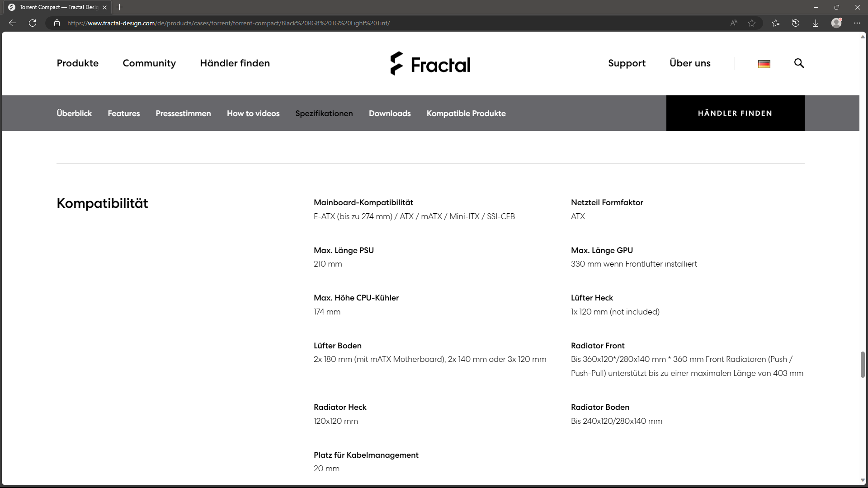Click the browser back arrow
The width and height of the screenshot is (868, 488).
tap(13, 23)
